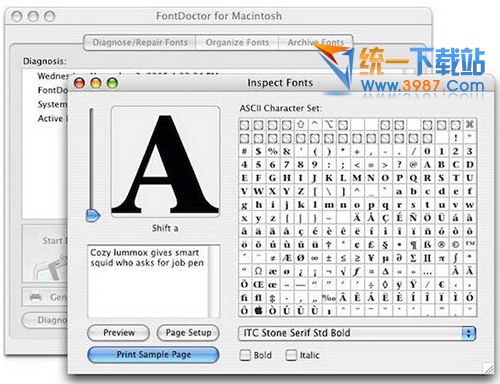Select the Apple logo glyph in character grid
Image resolution: width=500 pixels, height=384 pixels.
tap(258, 311)
